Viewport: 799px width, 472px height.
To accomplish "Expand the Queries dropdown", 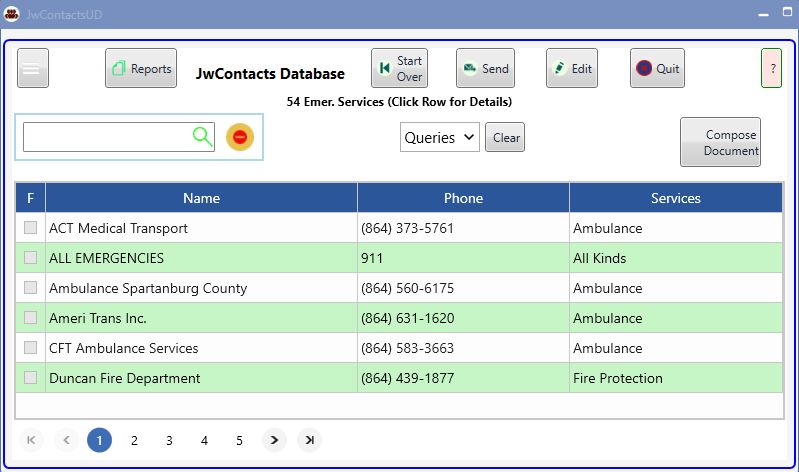I will click(x=439, y=137).
